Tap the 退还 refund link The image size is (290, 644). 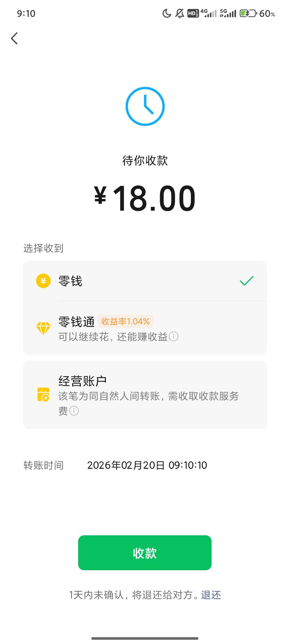(x=211, y=595)
